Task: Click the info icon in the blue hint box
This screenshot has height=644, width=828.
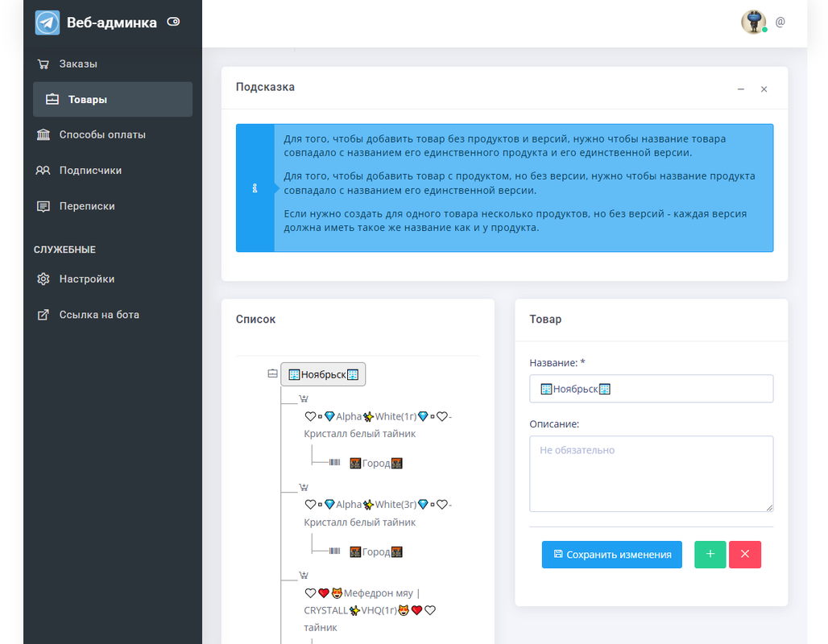Action: 255,188
